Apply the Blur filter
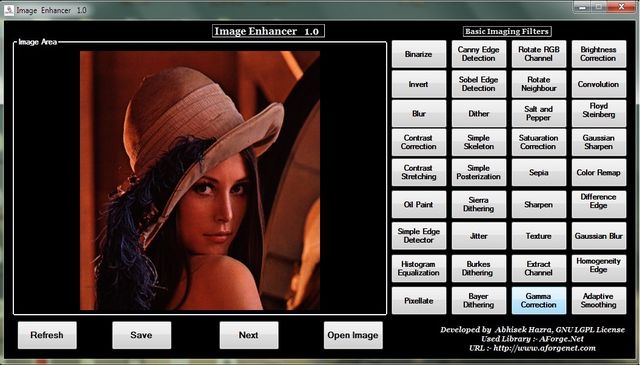This screenshot has height=365, width=640. pos(419,114)
